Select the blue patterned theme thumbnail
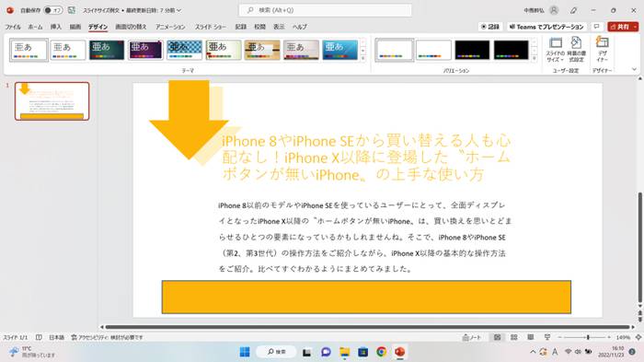The image size is (644, 362). click(184, 50)
